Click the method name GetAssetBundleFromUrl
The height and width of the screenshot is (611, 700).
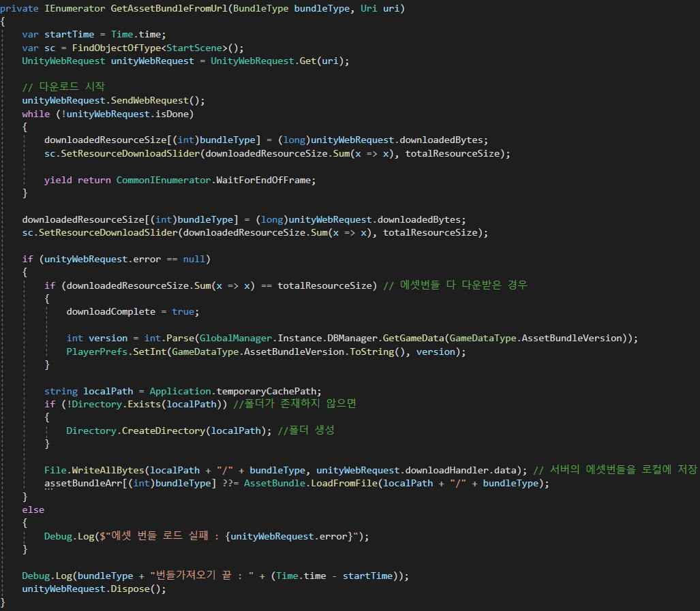[x=169, y=8]
